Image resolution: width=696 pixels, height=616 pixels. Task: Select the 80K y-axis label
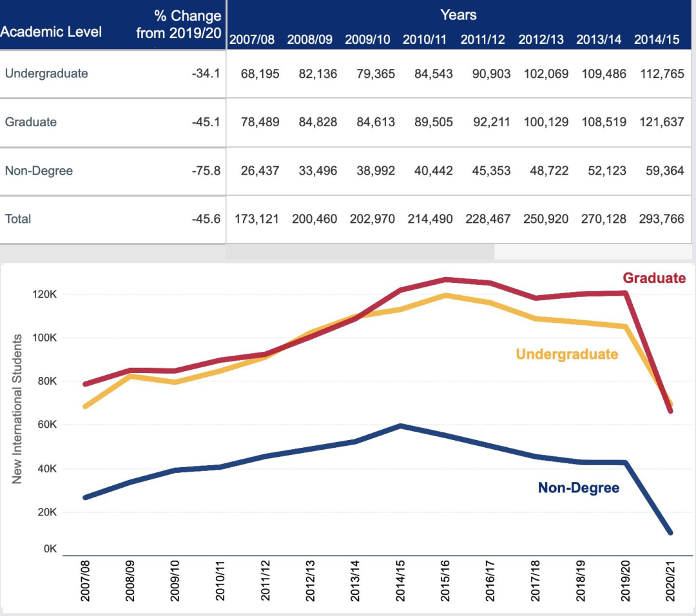tap(47, 381)
